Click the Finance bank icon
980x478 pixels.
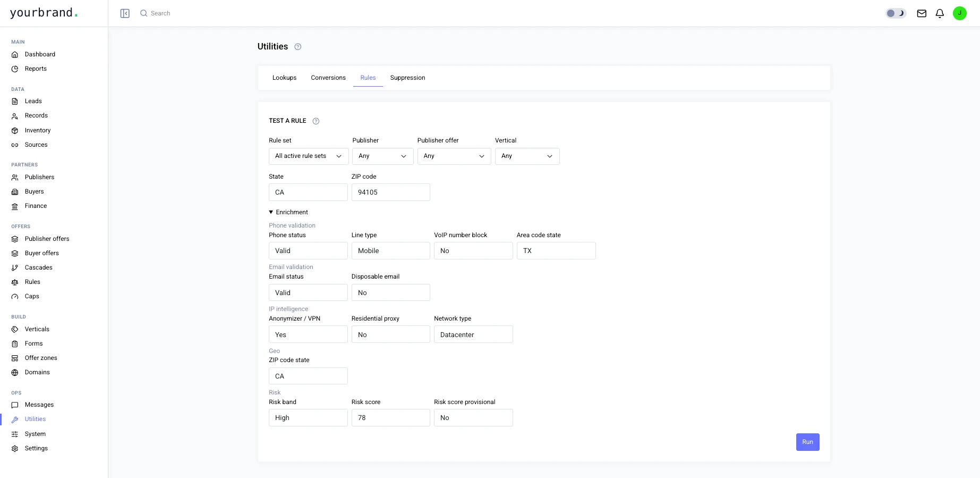[x=15, y=206]
